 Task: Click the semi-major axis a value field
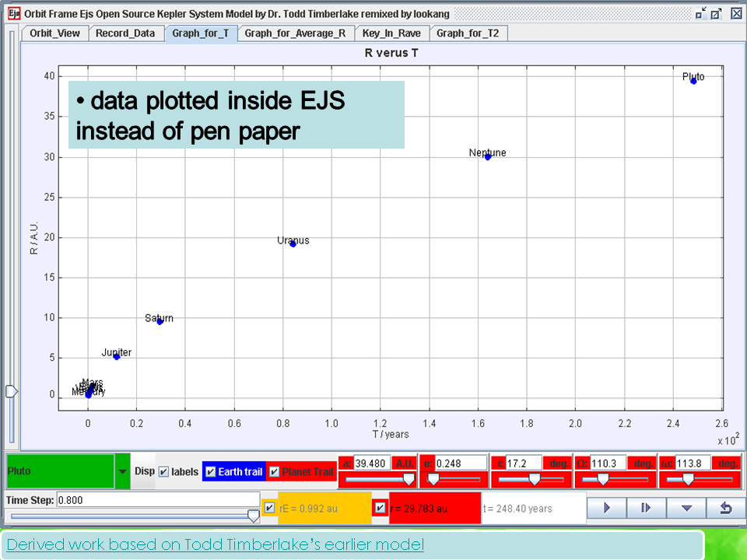tap(372, 464)
